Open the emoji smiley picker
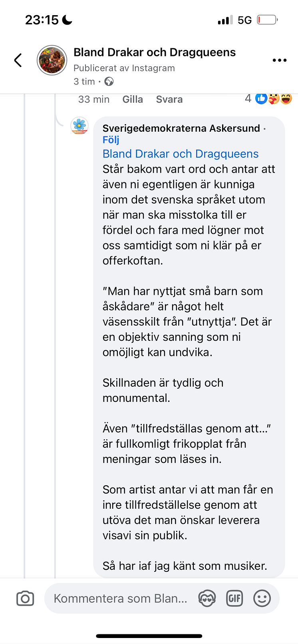This screenshot has height=644, width=298. (262, 598)
